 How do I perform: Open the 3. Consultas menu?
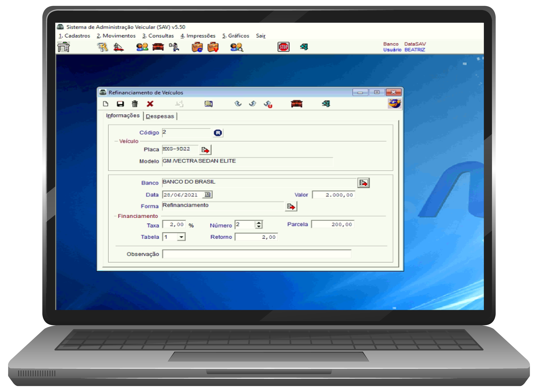click(158, 36)
